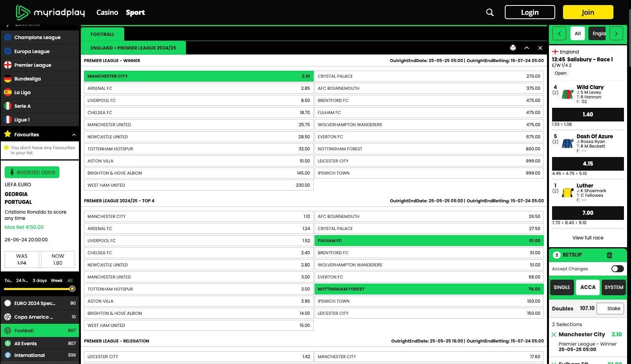Click Copa America sport icon
This screenshot has height=364, width=631.
pyautogui.click(x=7, y=317)
